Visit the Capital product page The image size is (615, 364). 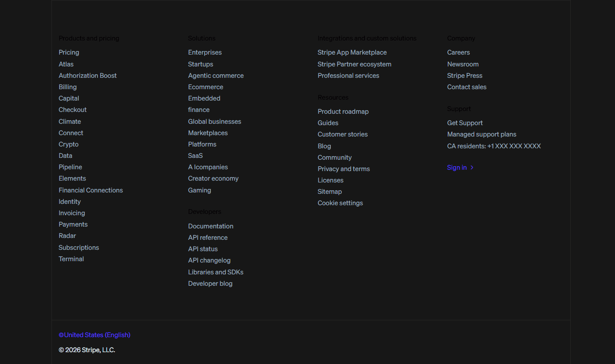[69, 98]
